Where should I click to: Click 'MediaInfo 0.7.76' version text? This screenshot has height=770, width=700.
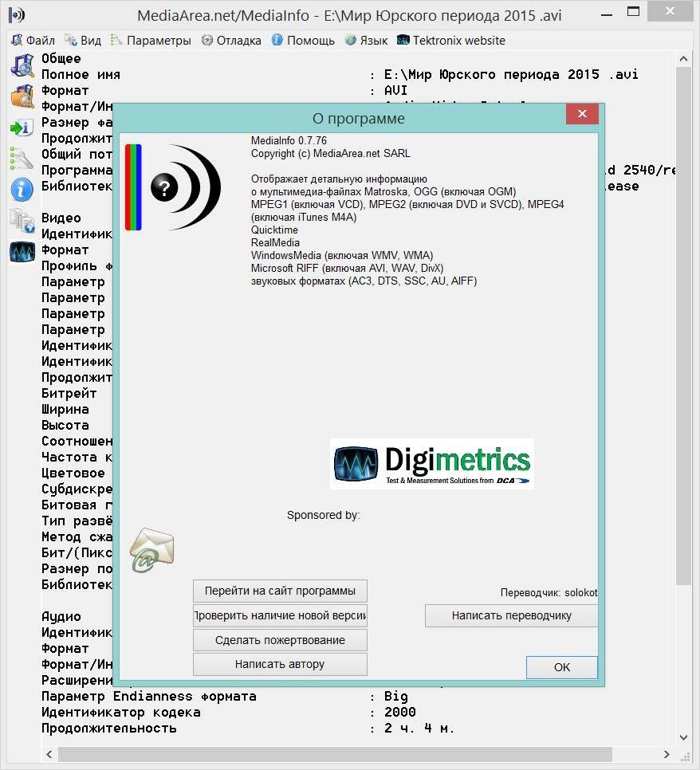point(289,140)
